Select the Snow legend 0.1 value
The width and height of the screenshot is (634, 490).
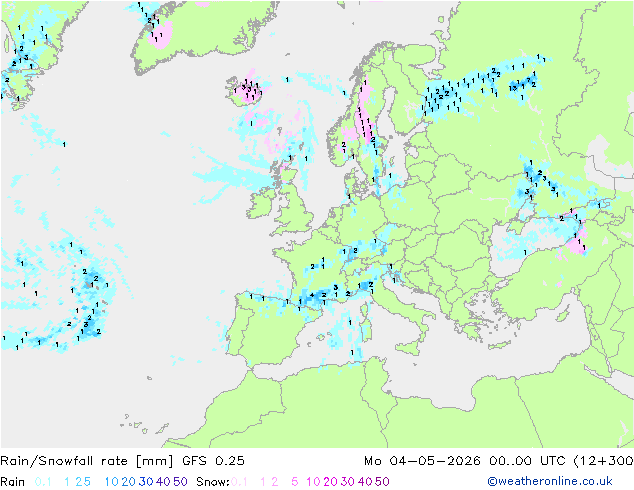pos(239,482)
